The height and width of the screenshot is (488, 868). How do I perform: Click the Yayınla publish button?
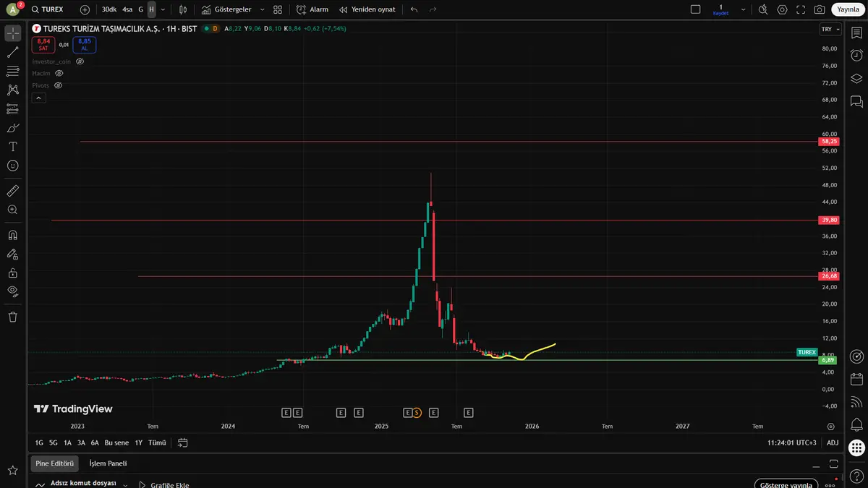click(846, 9)
